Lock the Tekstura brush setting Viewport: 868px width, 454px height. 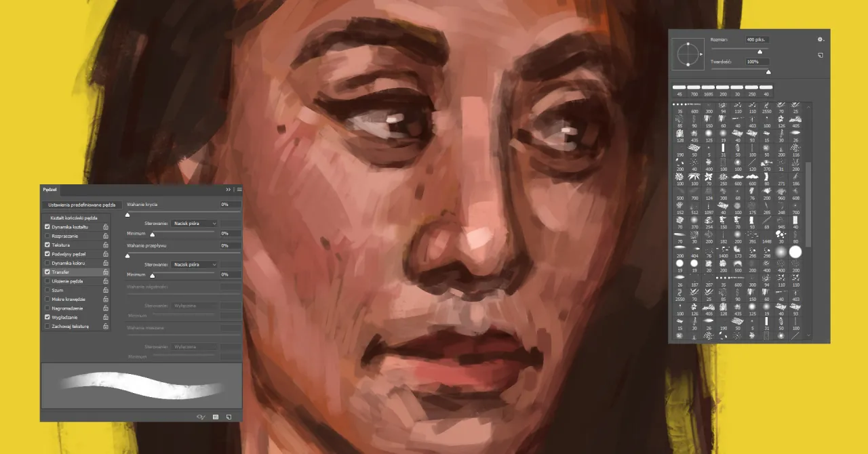[x=106, y=245]
